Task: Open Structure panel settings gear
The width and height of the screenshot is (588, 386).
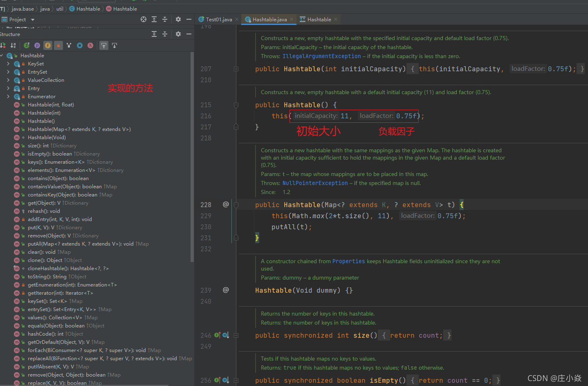Action: [178, 34]
